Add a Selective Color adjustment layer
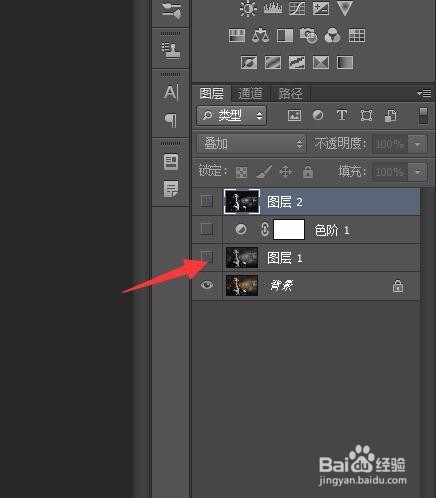Viewport: 436px width, 498px height. pos(321,62)
